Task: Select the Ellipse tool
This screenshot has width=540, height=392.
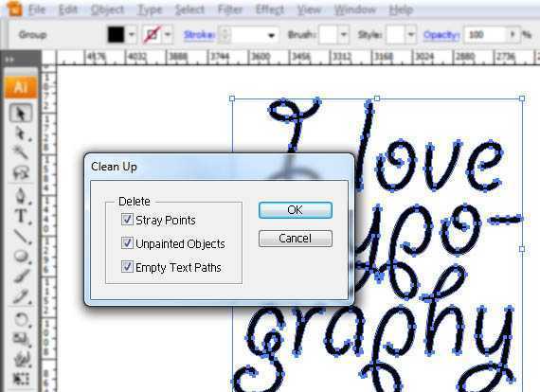Action: click(x=21, y=257)
